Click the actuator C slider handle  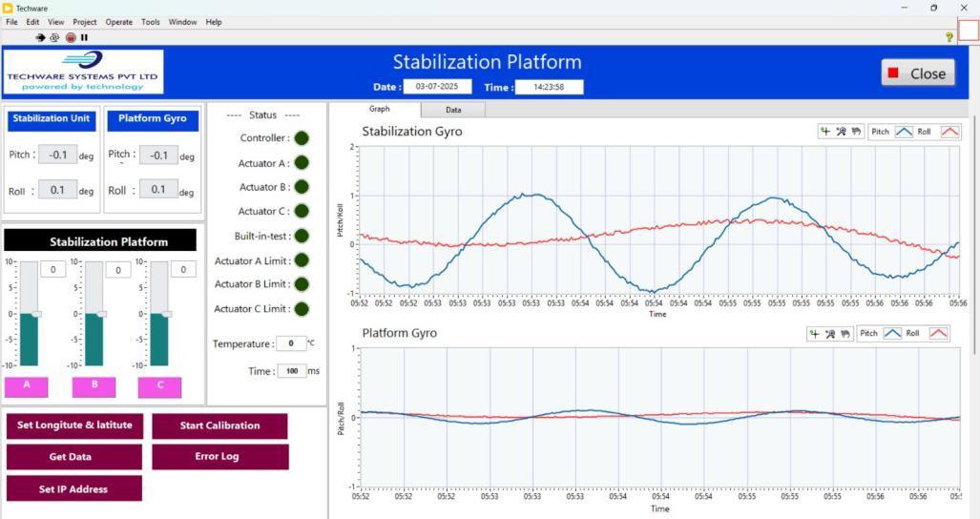point(166,314)
